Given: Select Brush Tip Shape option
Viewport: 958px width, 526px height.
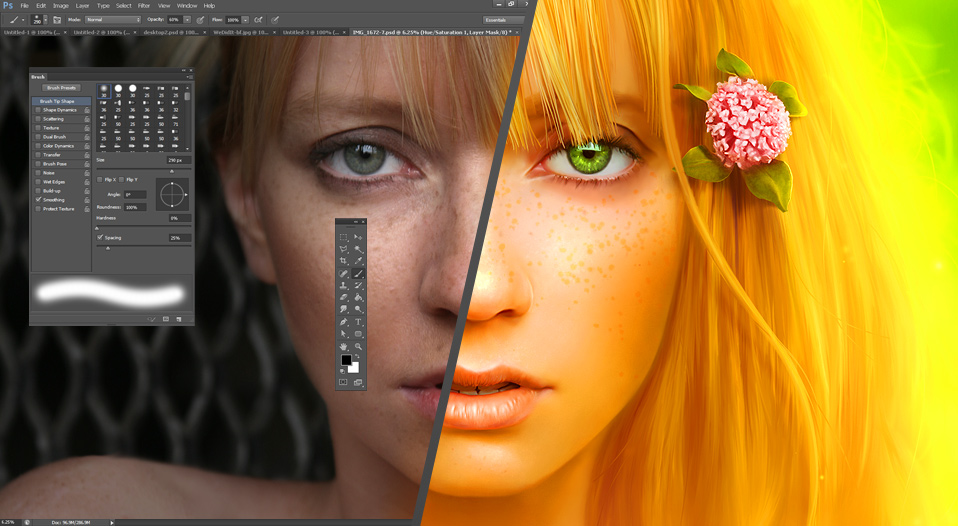Looking at the screenshot, I should 58,101.
